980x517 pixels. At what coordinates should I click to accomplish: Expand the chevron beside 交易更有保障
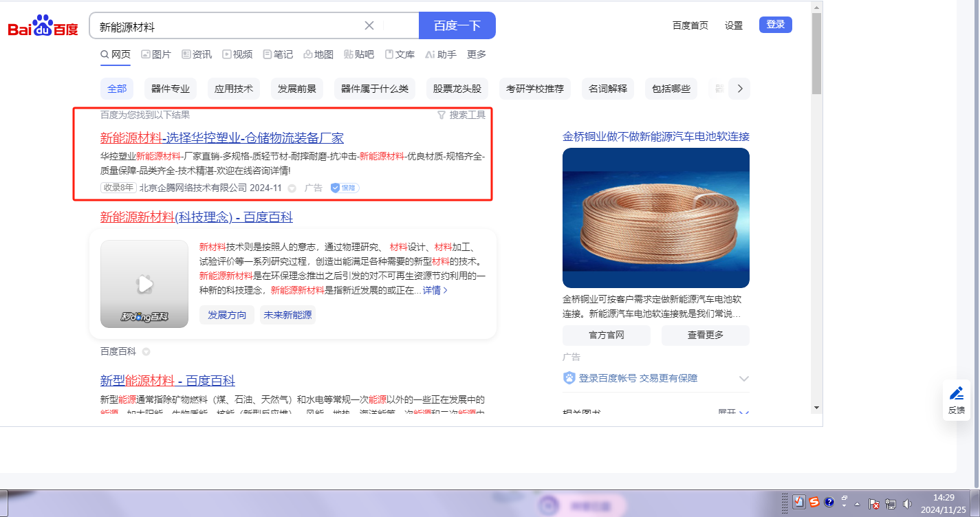pos(743,379)
